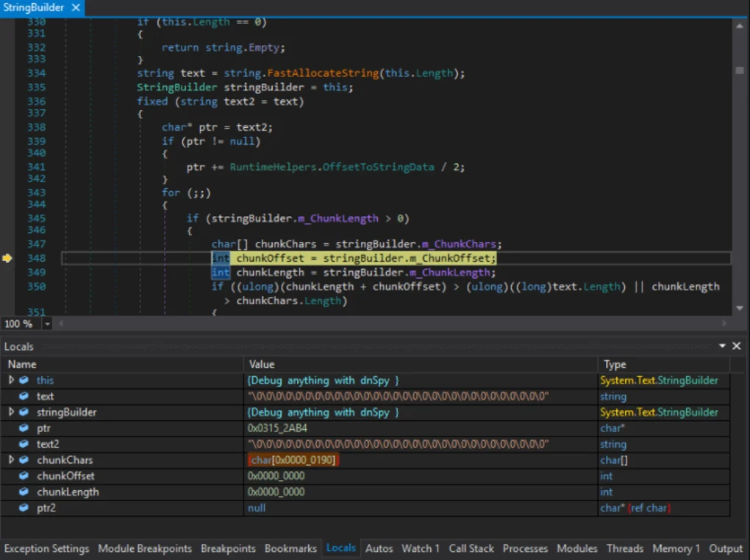This screenshot has width=750, height=560.
Task: Open the 100 % zoom dropdown
Action: (48, 324)
